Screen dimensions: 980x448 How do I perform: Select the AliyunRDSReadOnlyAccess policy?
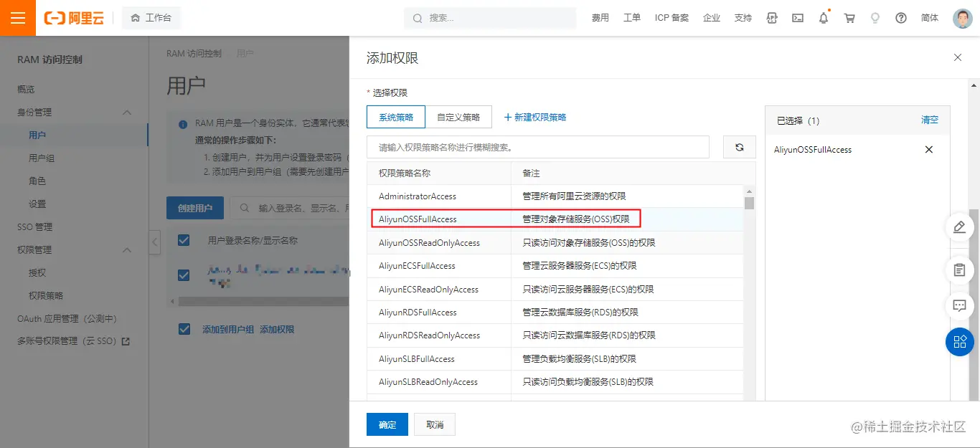pos(555,335)
